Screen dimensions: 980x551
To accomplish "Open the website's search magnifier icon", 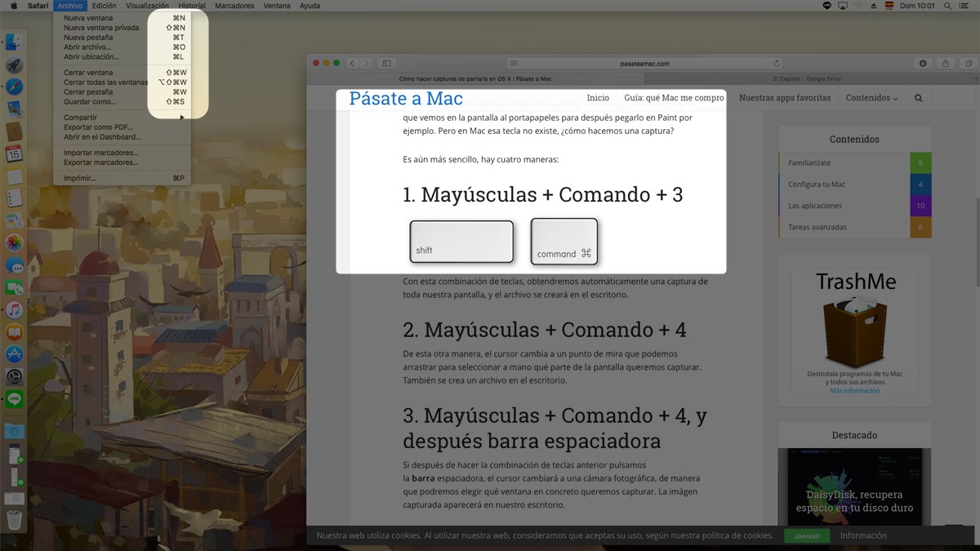I will [x=918, y=98].
